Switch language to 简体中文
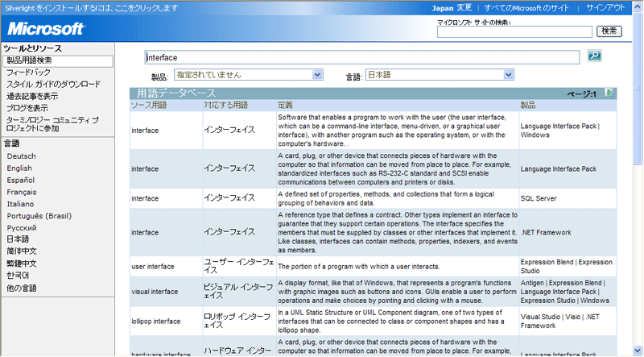Image resolution: width=644 pixels, height=357 pixels. coord(22,251)
